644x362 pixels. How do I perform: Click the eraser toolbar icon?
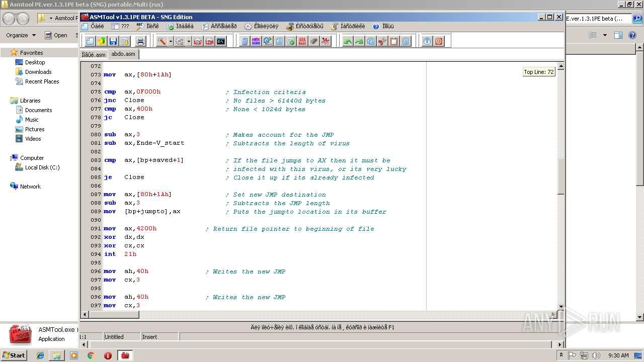pos(314,41)
